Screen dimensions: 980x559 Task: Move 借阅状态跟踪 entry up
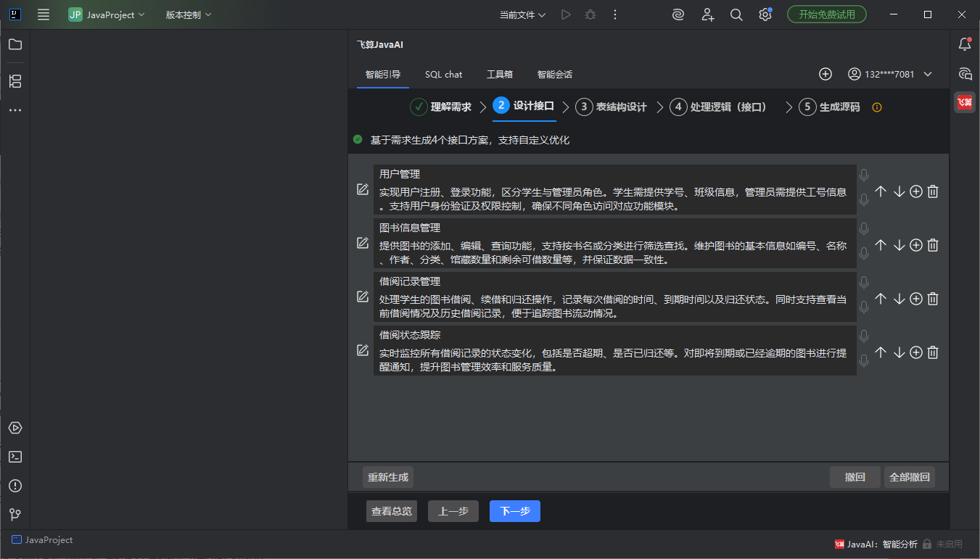click(x=881, y=352)
